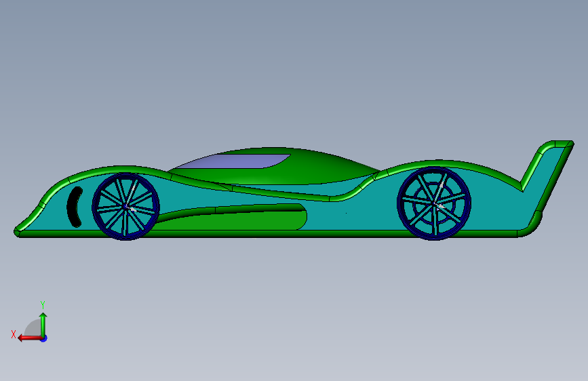Select the rear wheel of the car model
The height and width of the screenshot is (381, 588).
[x=434, y=203]
